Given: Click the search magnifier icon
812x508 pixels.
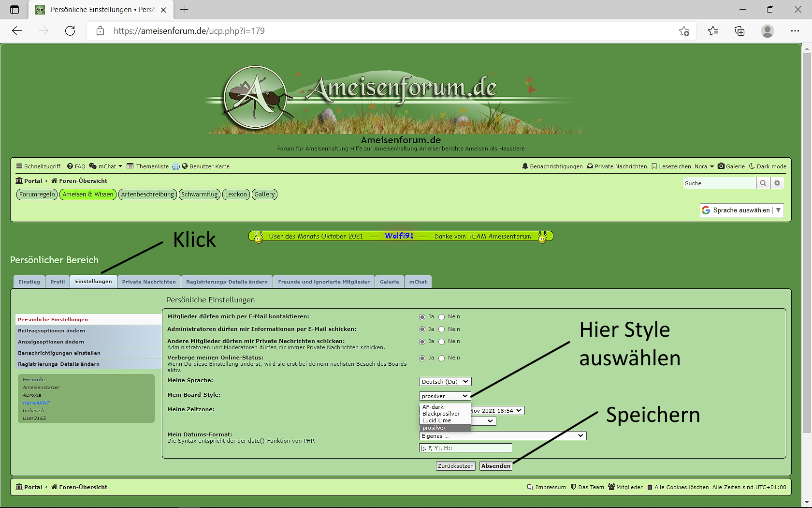Looking at the screenshot, I should [x=763, y=183].
